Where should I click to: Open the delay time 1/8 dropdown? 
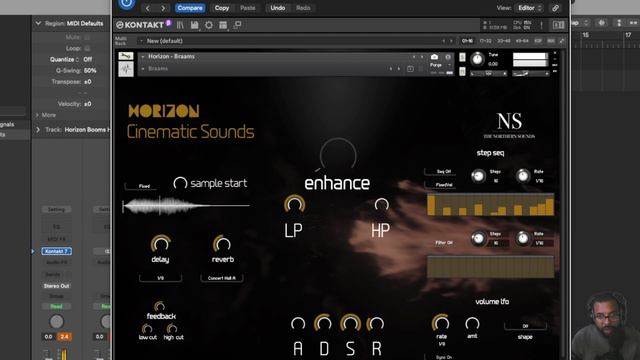160,278
